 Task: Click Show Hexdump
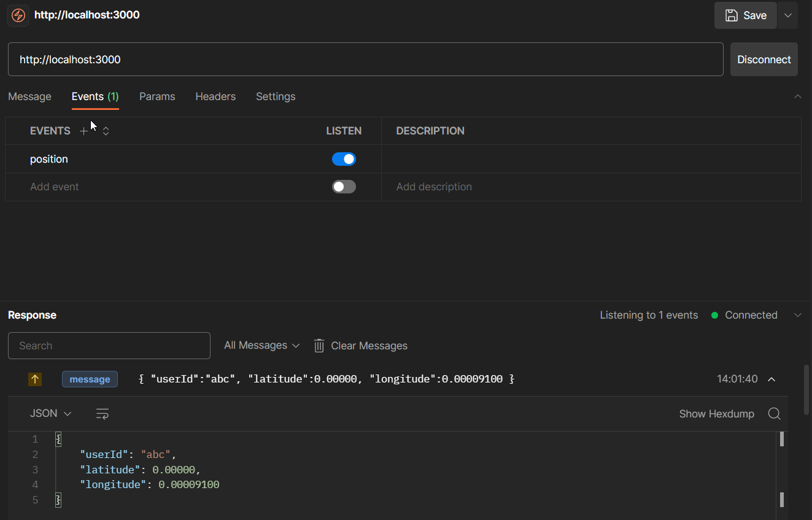tap(717, 414)
